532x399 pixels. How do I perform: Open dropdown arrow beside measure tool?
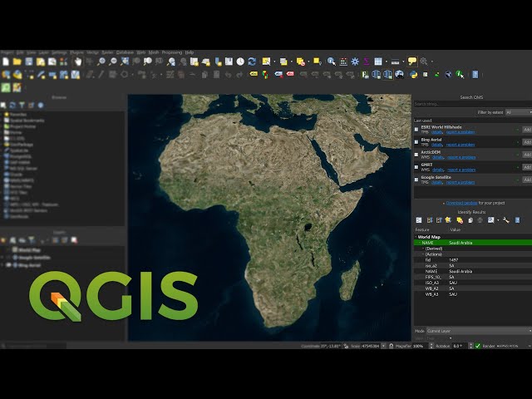[x=403, y=62]
